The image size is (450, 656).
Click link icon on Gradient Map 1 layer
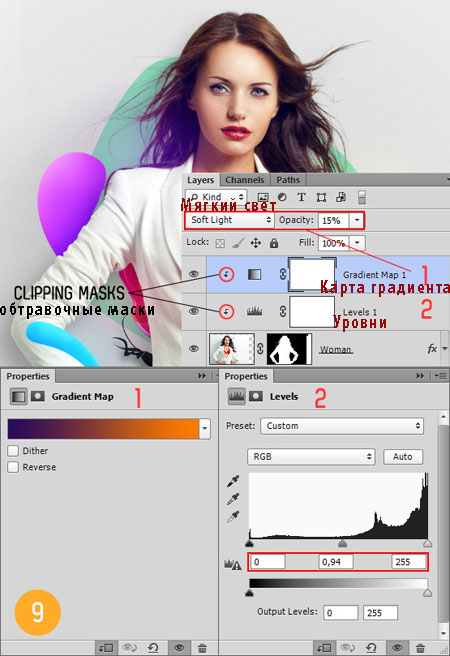pos(282,274)
